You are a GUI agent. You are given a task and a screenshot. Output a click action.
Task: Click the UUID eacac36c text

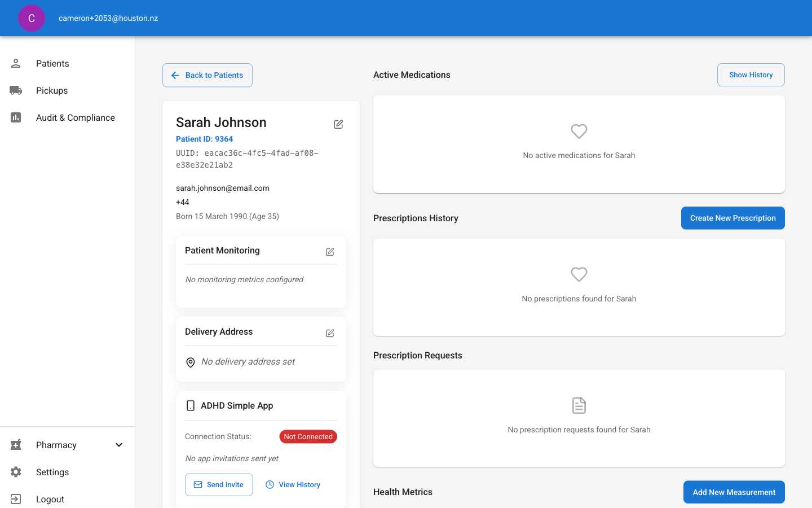point(247,159)
